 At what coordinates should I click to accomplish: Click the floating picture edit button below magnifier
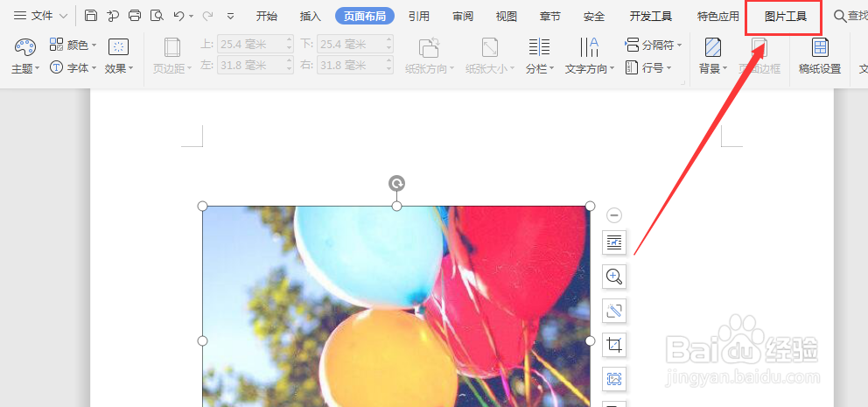(614, 311)
